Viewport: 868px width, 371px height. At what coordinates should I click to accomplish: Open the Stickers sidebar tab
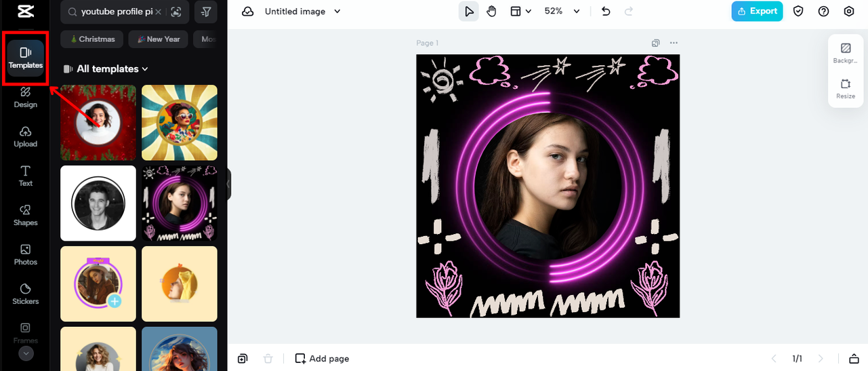point(26,294)
